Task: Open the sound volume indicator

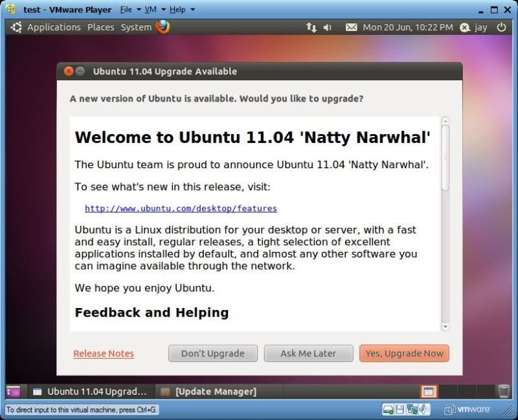Action: pyautogui.click(x=327, y=27)
